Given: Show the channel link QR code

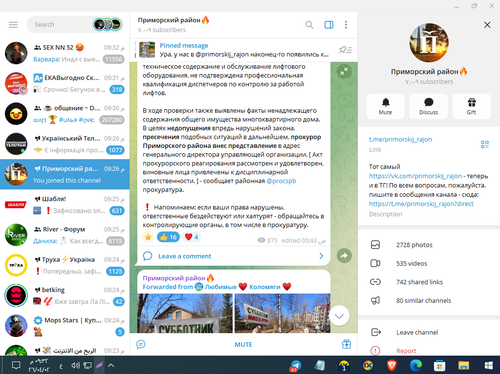Looking at the screenshot, I should [x=485, y=144].
